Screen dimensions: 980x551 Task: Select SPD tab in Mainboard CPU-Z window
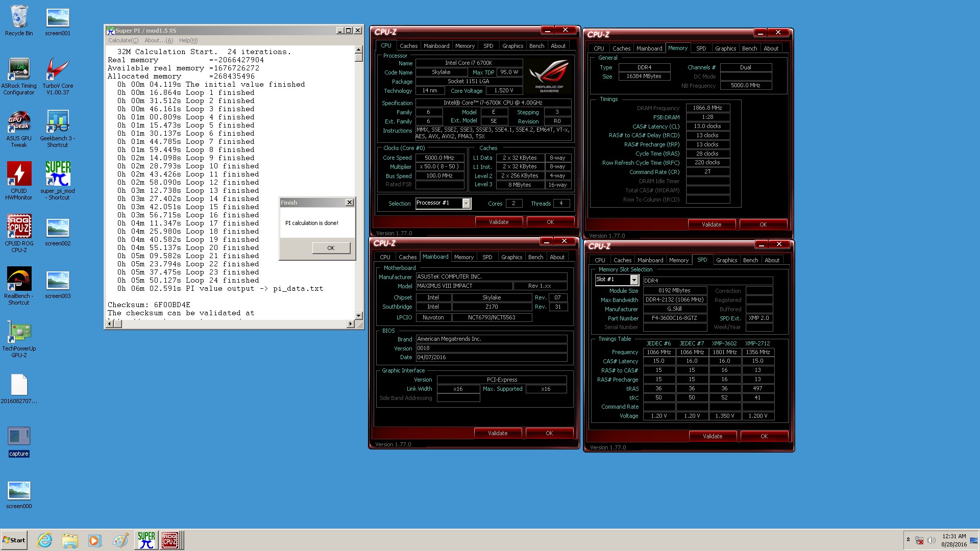click(487, 257)
